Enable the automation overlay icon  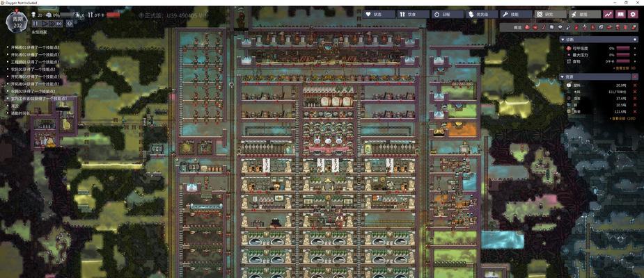pos(625,27)
